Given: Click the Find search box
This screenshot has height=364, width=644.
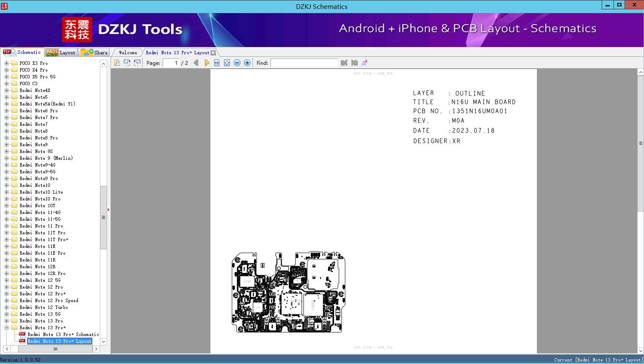Looking at the screenshot, I should click(x=304, y=63).
